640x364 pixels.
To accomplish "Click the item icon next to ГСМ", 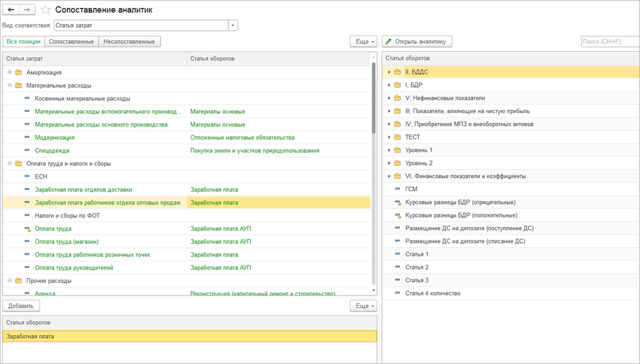I will (x=398, y=189).
